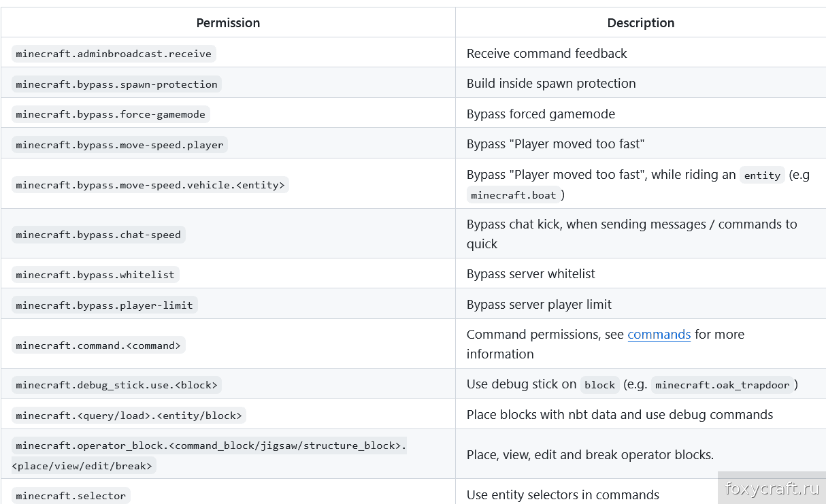Select the minecraft.bypass.force-gamemode permission
Image resolution: width=826 pixels, height=504 pixels.
(x=110, y=114)
